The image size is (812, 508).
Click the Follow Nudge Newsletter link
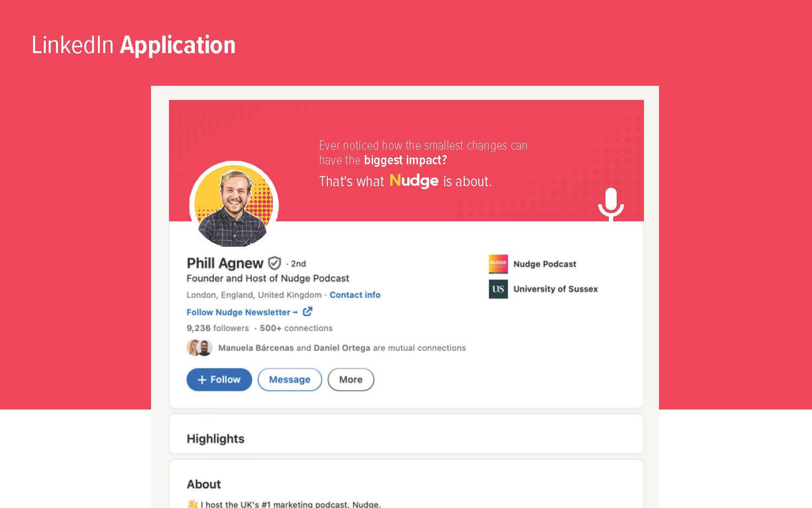[242, 312]
